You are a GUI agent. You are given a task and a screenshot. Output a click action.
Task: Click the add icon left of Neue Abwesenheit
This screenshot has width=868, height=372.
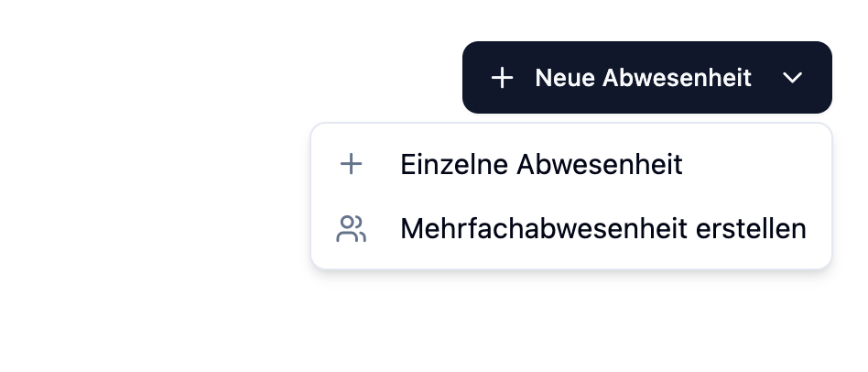click(x=502, y=78)
